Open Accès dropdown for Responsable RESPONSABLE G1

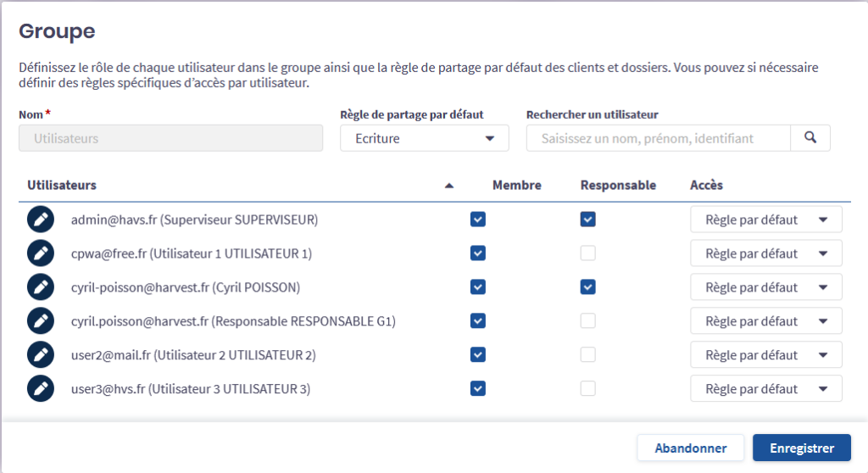[765, 321]
